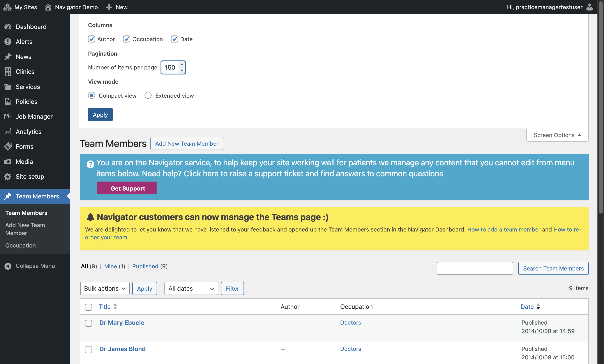
Task: Click the Media camera icon
Action: [8, 162]
